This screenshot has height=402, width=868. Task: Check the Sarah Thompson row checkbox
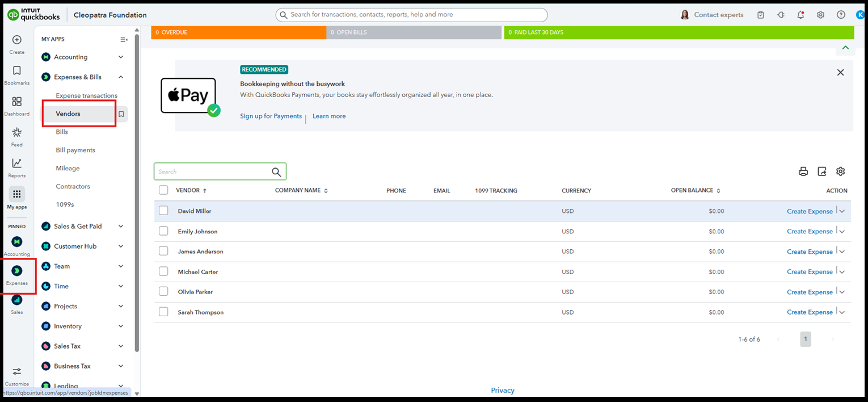pyautogui.click(x=163, y=312)
